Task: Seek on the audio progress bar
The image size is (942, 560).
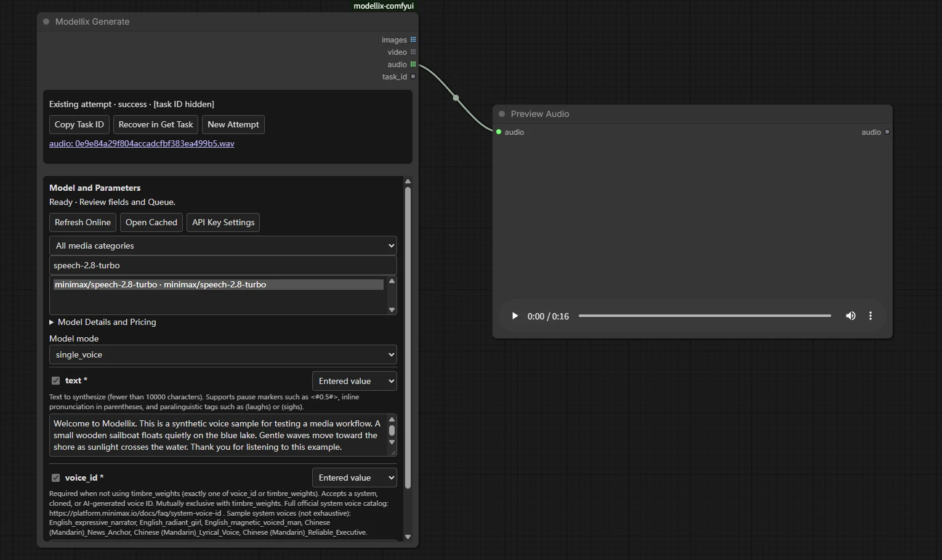Action: (x=705, y=316)
